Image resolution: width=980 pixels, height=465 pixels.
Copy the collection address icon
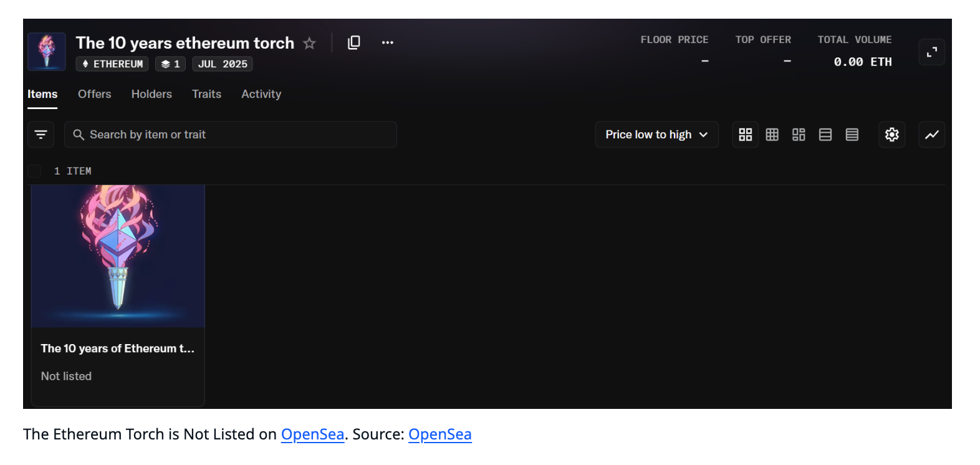(x=354, y=42)
